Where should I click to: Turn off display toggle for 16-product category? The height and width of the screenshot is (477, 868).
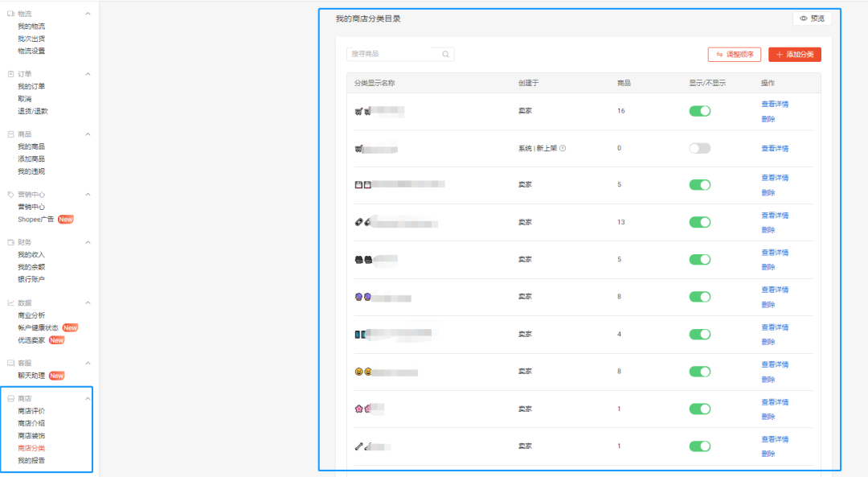pyautogui.click(x=699, y=111)
